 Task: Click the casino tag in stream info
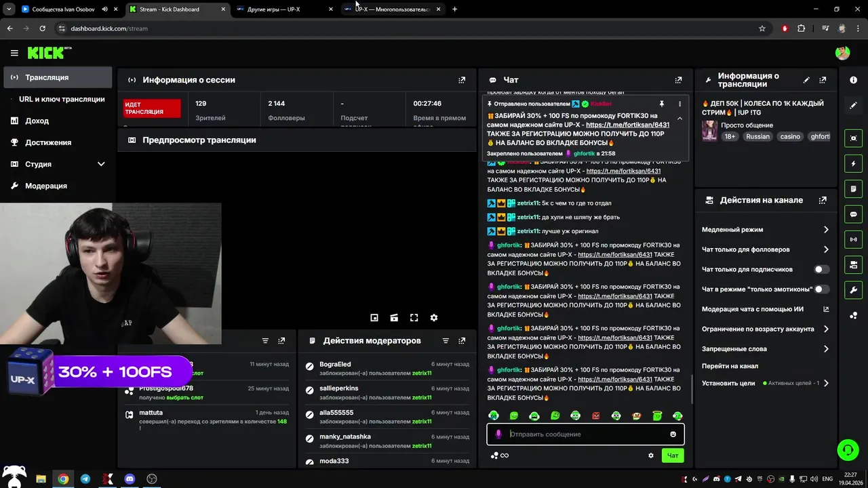[x=790, y=136]
